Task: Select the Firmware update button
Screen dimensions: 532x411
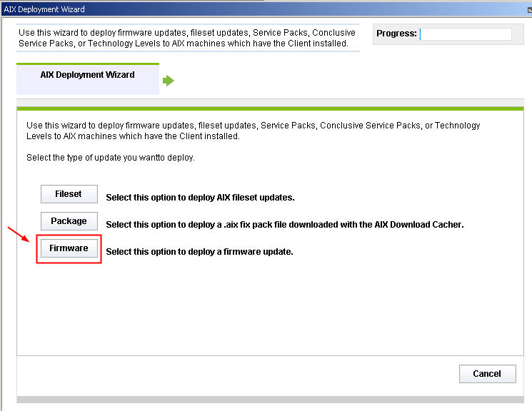Action: (x=69, y=248)
